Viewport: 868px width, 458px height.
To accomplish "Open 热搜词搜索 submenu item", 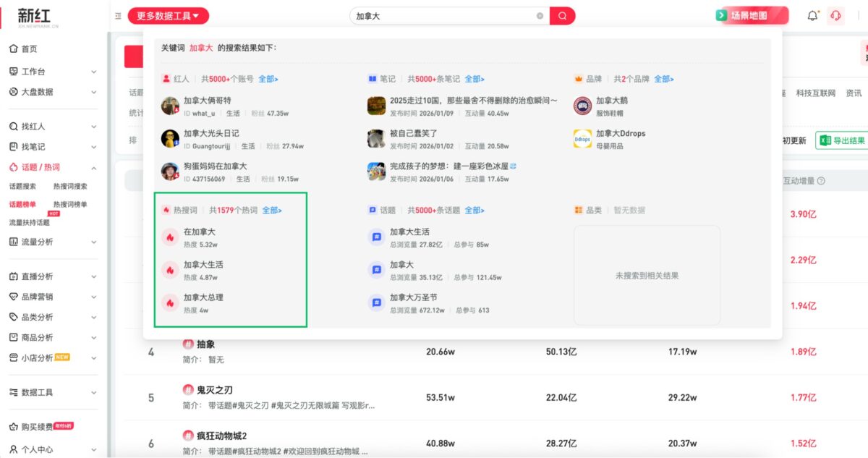I will (70, 186).
